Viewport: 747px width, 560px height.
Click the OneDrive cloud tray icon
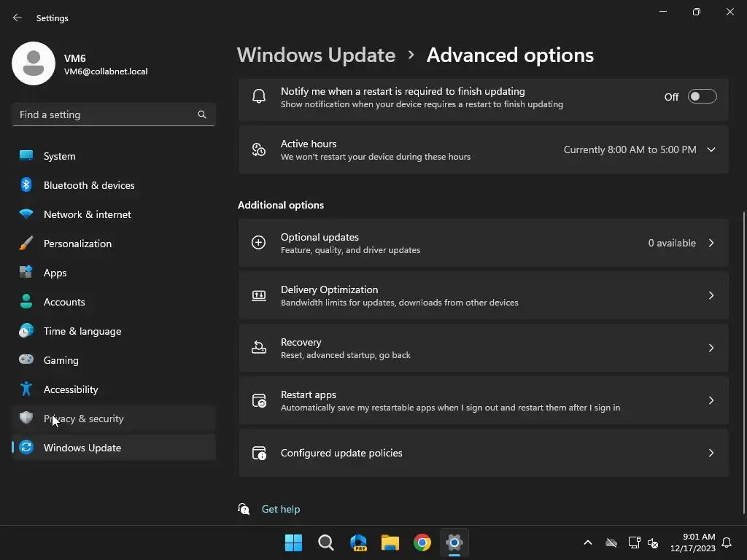pyautogui.click(x=611, y=542)
